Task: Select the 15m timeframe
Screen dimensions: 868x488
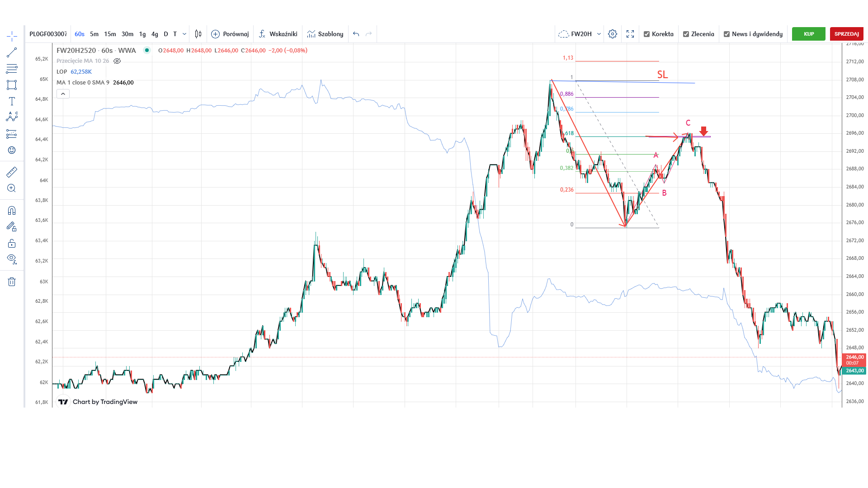Action: (x=110, y=34)
